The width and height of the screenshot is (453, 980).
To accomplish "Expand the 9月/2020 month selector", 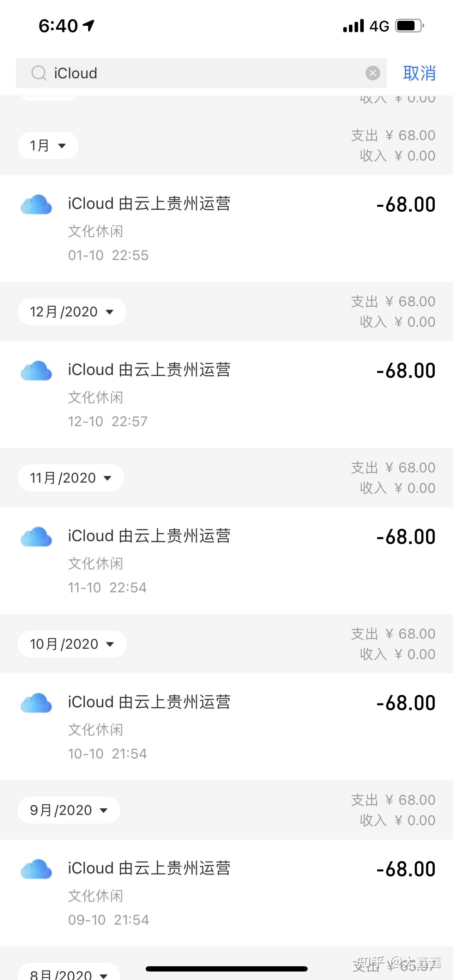I will coord(69,810).
